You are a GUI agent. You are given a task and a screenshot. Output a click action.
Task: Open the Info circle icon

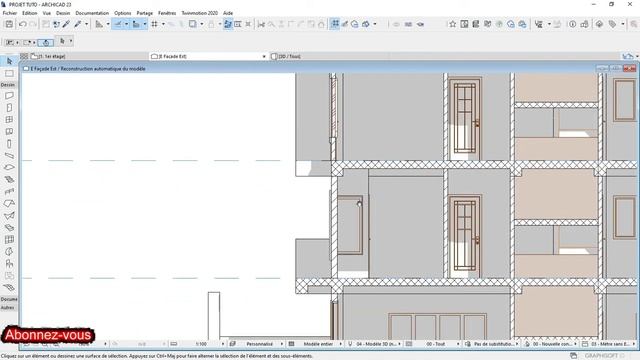573,24
